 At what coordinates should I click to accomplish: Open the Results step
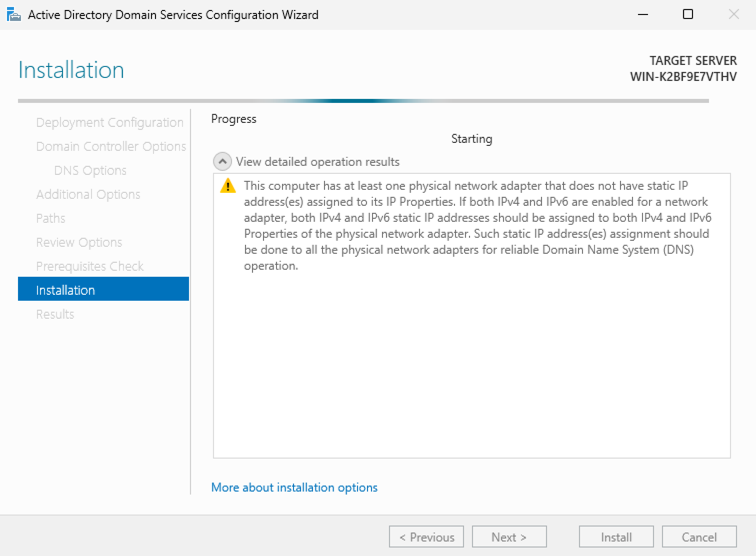coord(55,314)
